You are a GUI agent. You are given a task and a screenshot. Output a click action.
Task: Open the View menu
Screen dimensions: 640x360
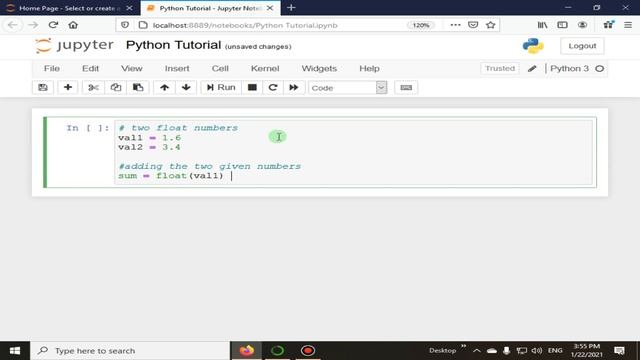point(131,69)
